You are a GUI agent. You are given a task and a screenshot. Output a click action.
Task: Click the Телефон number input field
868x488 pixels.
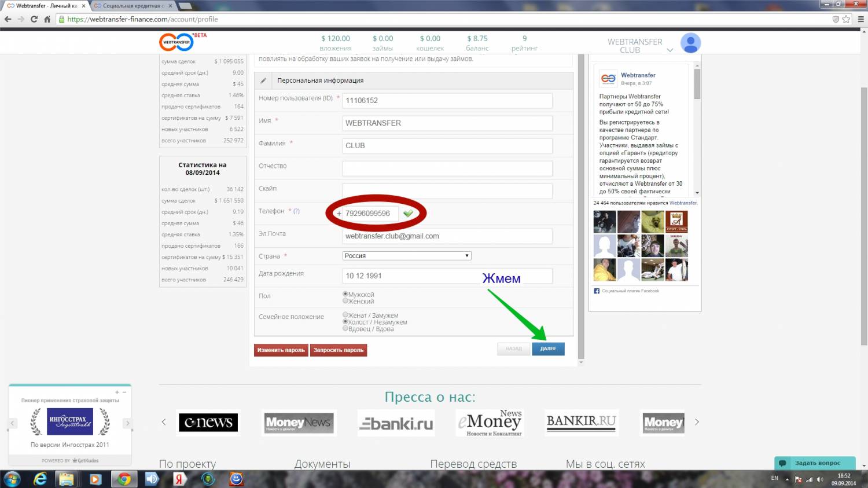coord(370,213)
